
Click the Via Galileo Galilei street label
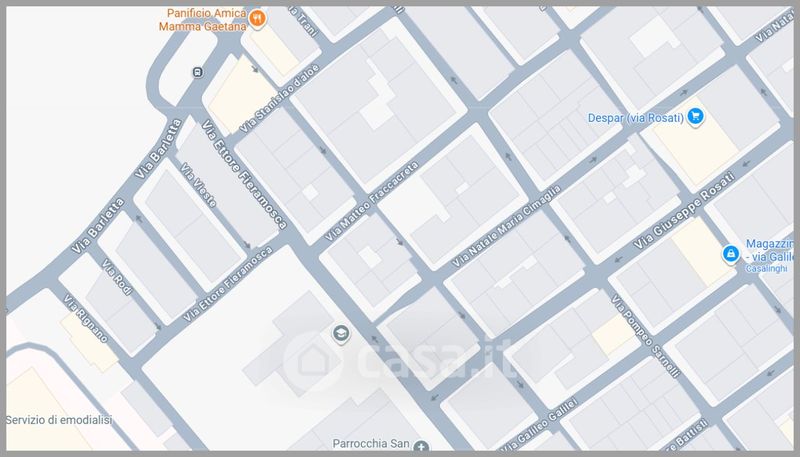point(549,412)
